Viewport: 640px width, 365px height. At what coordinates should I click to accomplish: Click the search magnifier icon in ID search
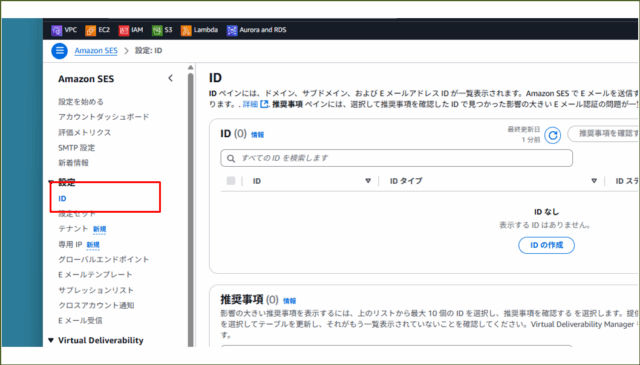[x=231, y=158]
